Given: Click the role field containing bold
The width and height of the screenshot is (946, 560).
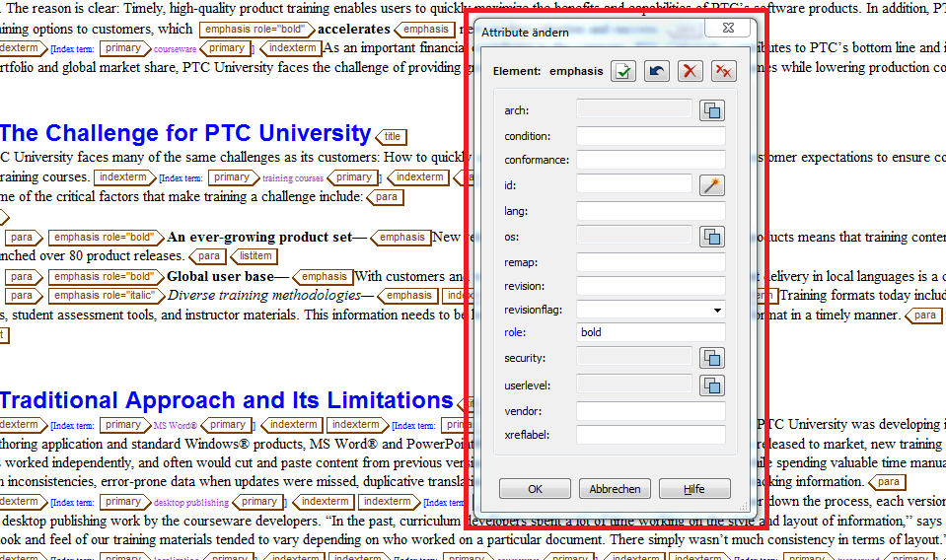Looking at the screenshot, I should (650, 332).
